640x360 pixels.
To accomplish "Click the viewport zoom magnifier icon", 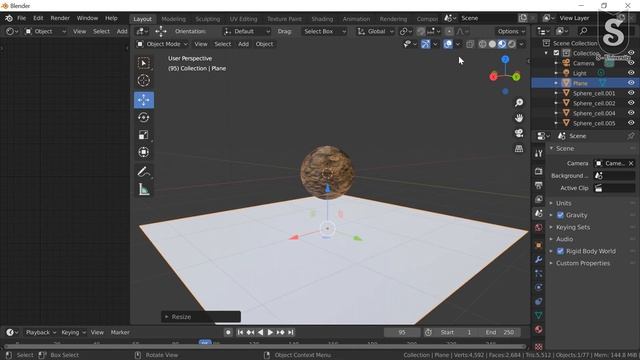I will point(519,102).
